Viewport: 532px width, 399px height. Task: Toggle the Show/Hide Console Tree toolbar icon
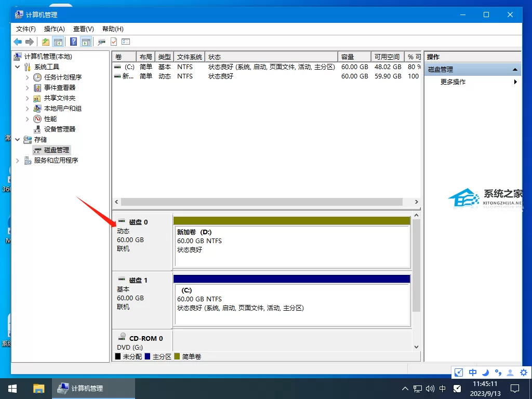[58, 42]
